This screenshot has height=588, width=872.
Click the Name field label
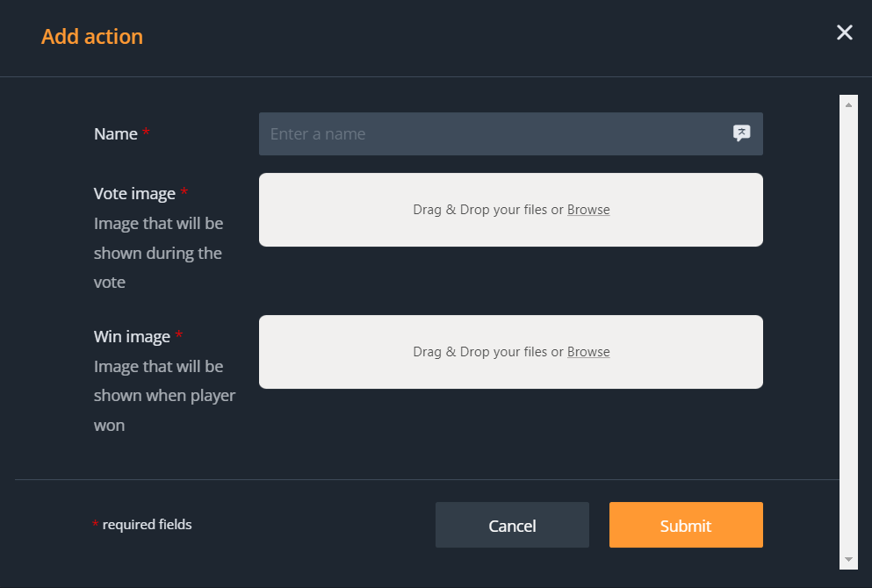tap(116, 134)
